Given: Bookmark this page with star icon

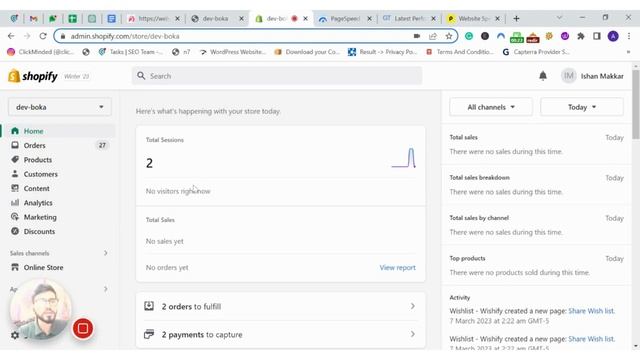Looking at the screenshot, I should (449, 36).
